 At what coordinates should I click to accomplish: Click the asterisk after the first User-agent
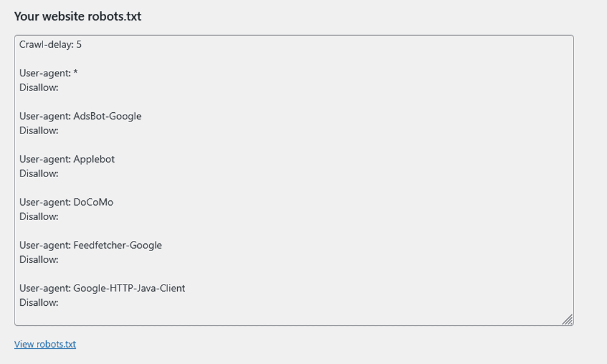click(75, 73)
